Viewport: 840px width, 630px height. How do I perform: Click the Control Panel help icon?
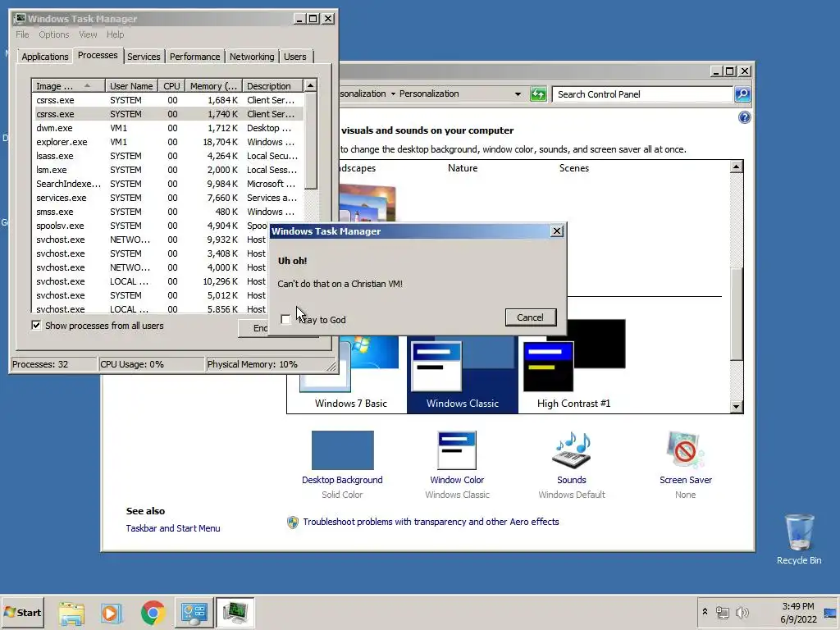(x=744, y=117)
